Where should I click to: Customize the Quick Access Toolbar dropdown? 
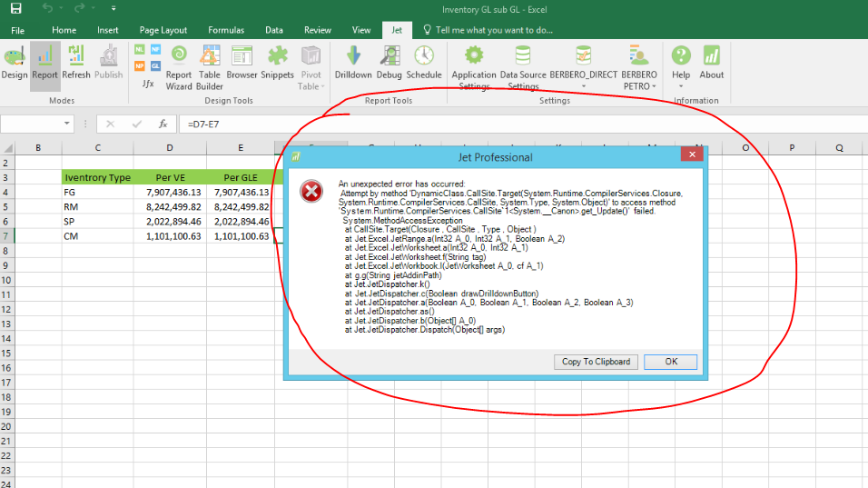[113, 8]
